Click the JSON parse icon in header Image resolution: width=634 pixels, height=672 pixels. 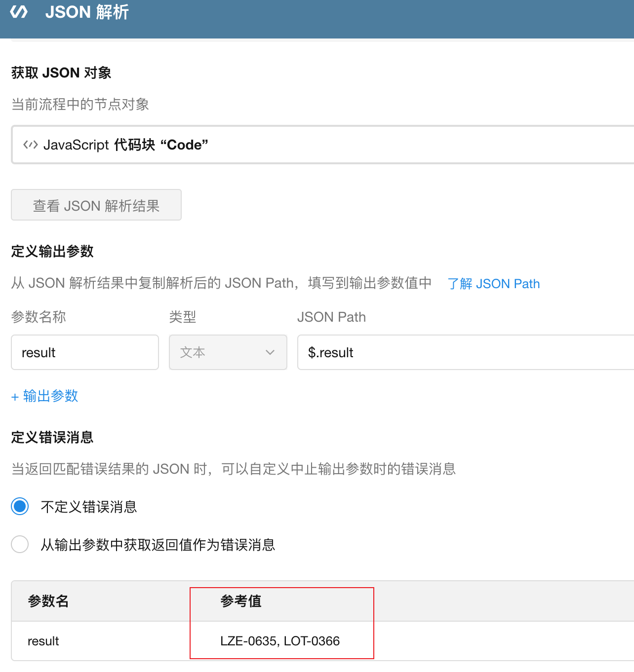pos(19,12)
